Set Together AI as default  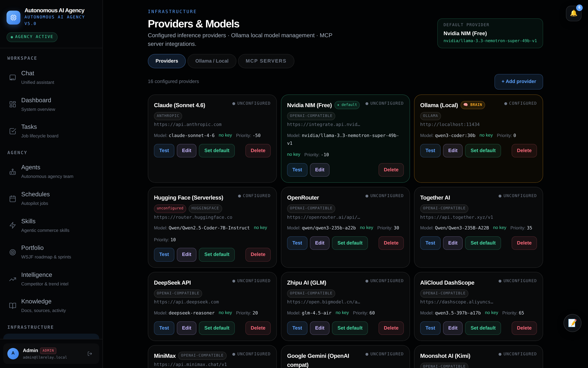click(483, 243)
